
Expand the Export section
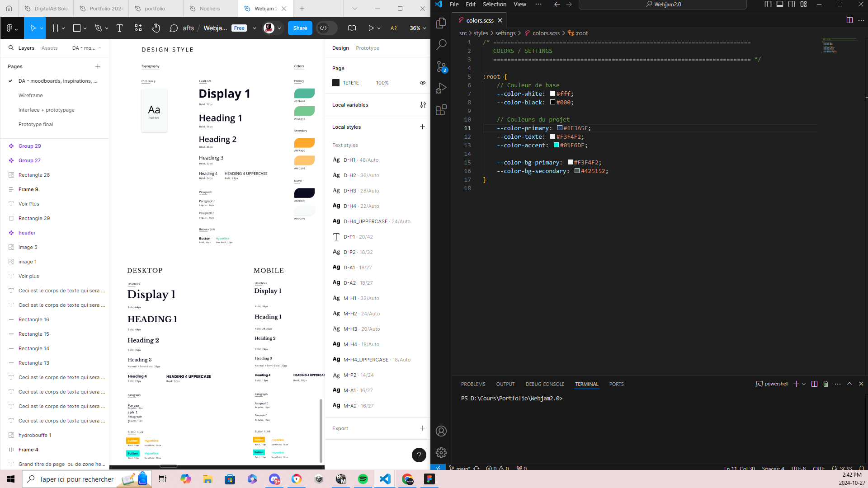(423, 428)
